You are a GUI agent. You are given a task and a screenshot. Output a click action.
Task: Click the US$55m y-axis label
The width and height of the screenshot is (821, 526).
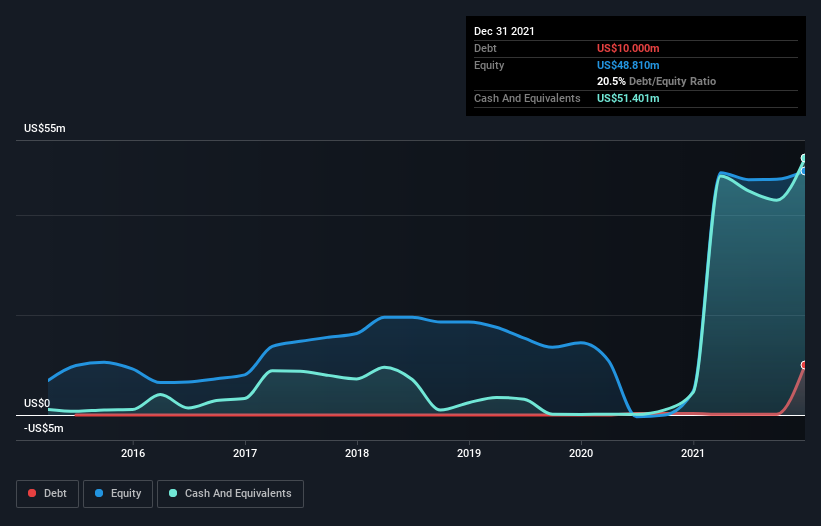(45, 128)
